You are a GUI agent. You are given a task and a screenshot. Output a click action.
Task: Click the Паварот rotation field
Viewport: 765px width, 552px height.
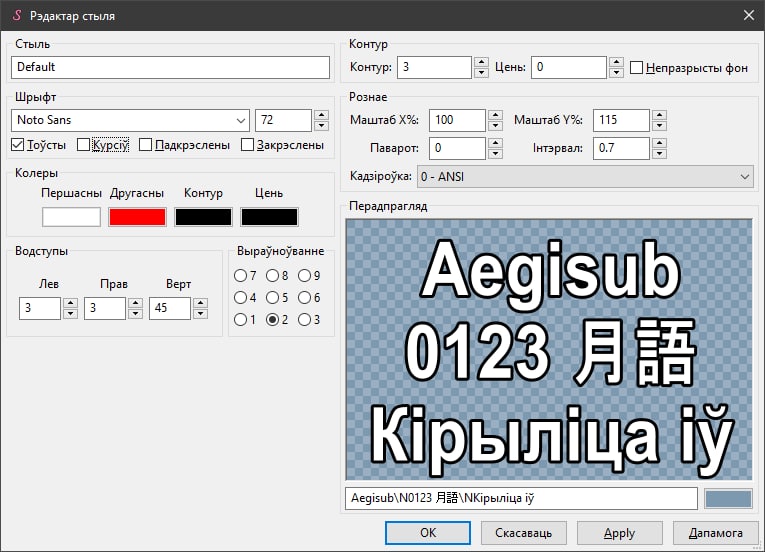click(x=458, y=148)
